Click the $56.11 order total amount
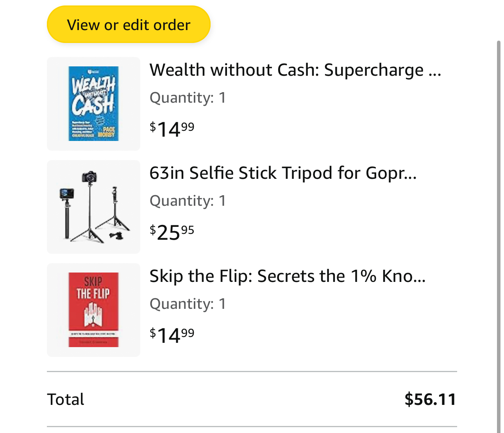Screen dimensions: 504x433 430,399
